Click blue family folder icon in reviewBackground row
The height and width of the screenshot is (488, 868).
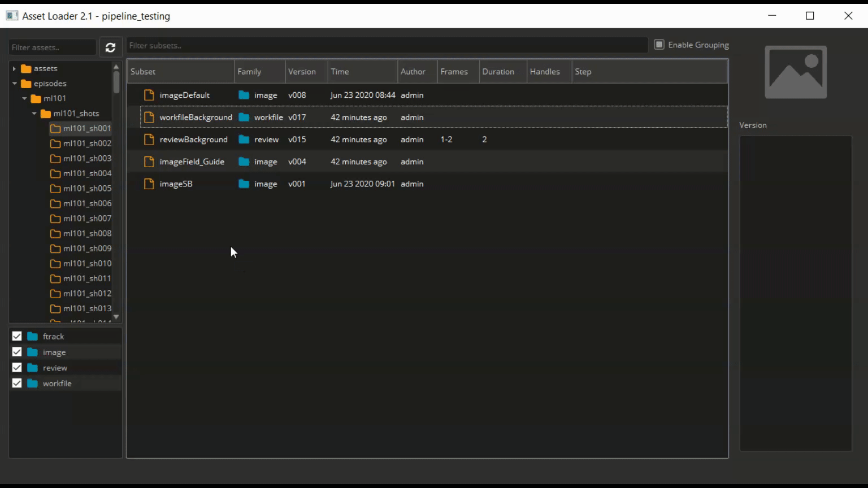point(244,140)
